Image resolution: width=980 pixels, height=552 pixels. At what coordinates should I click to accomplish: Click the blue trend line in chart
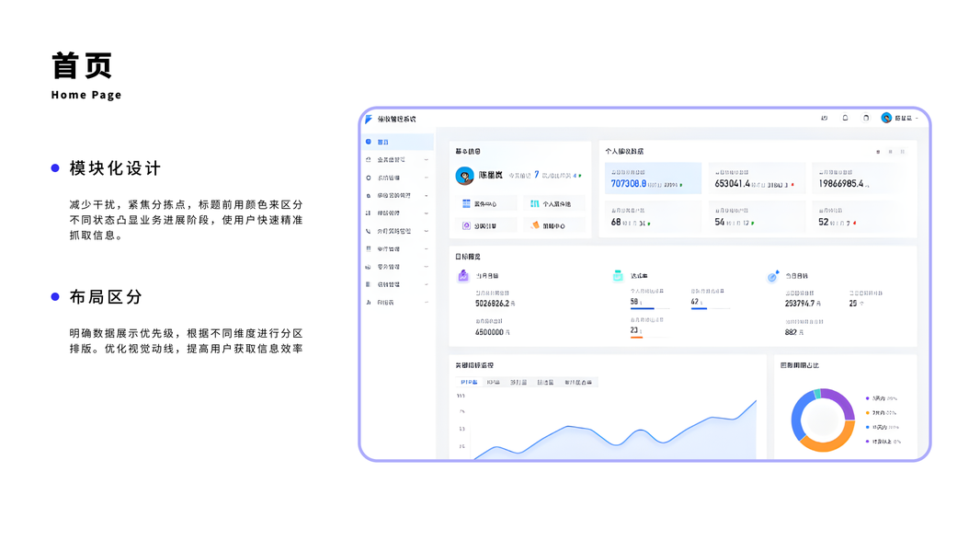(x=616, y=443)
